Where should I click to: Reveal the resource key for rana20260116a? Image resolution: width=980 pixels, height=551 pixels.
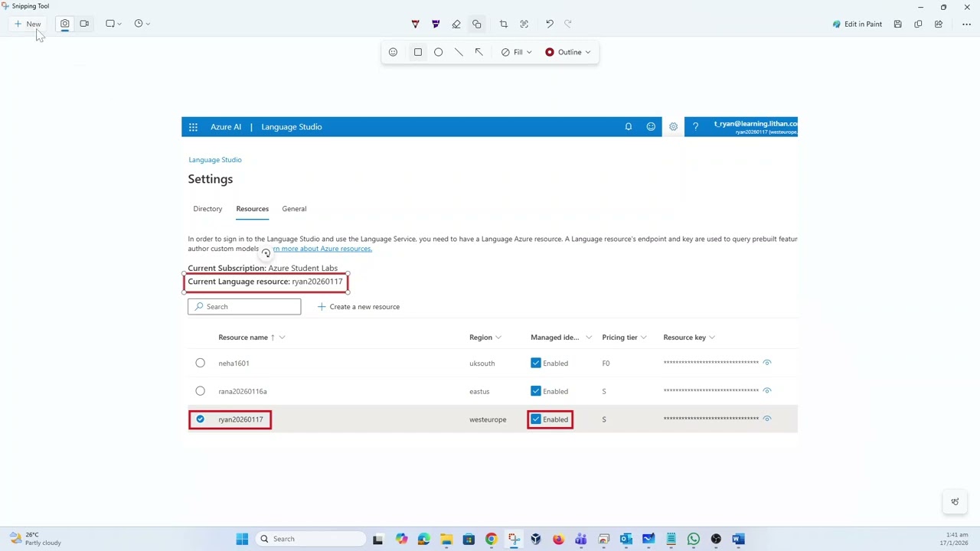(x=767, y=391)
